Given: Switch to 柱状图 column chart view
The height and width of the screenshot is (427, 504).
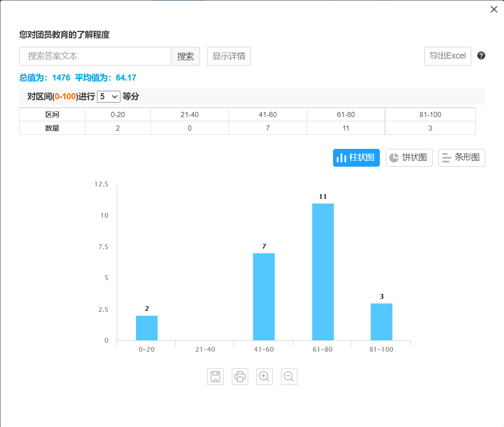Looking at the screenshot, I should pyautogui.click(x=356, y=158).
